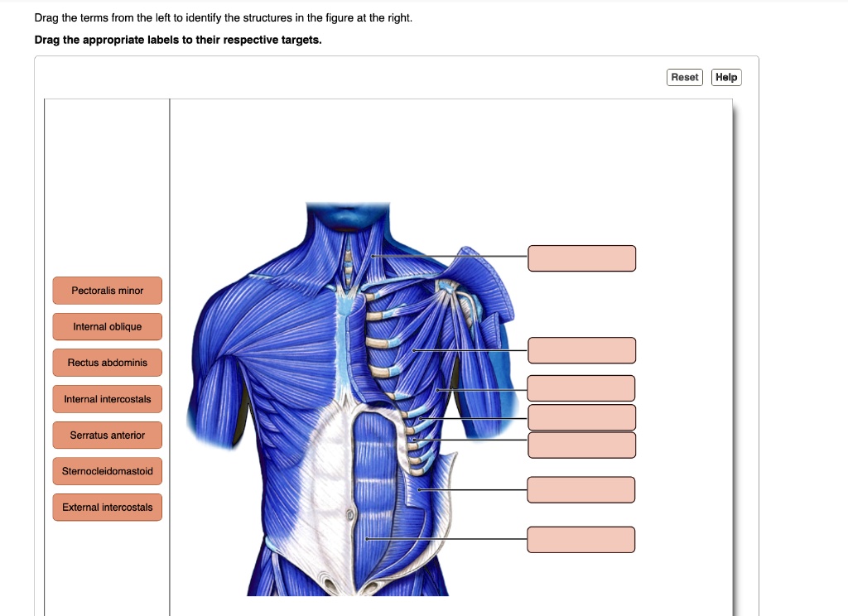The image size is (848, 616).
Task: Click the sixth empty answer box
Action: [x=581, y=489]
